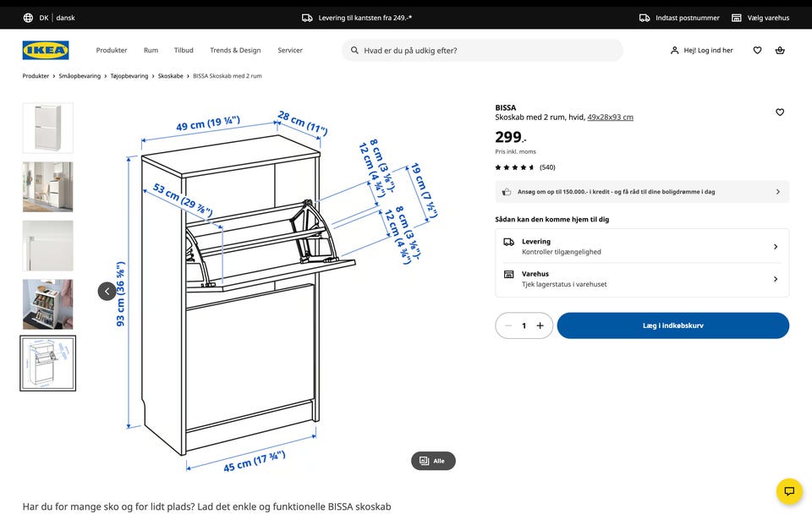This screenshot has width=812, height=514.
Task: Click the store icon next to Vælg varehus
Action: tap(736, 18)
